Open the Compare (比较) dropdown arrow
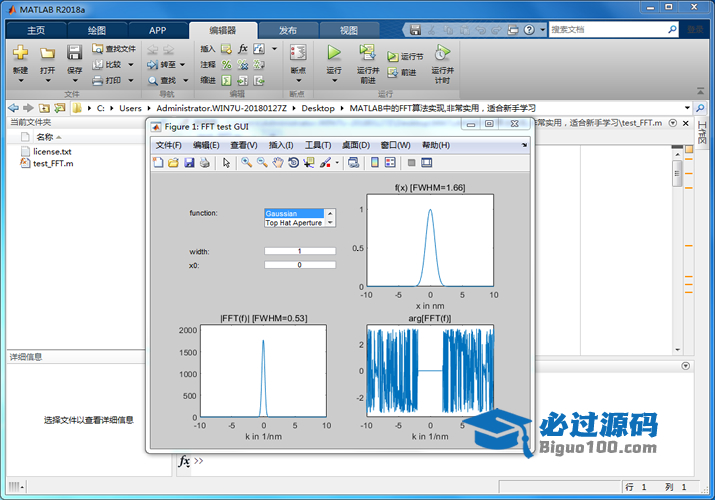 (x=131, y=65)
